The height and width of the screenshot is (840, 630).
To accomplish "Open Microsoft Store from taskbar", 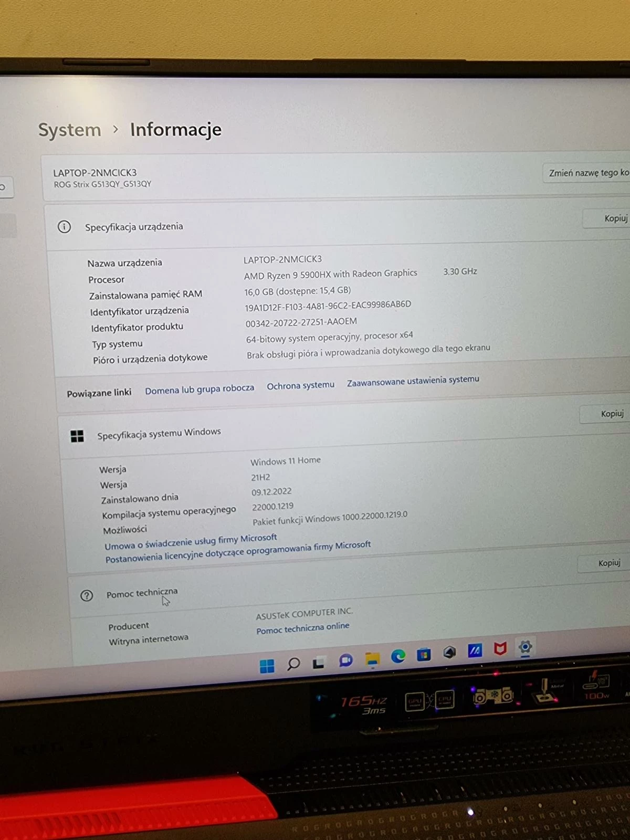I will pos(424,655).
